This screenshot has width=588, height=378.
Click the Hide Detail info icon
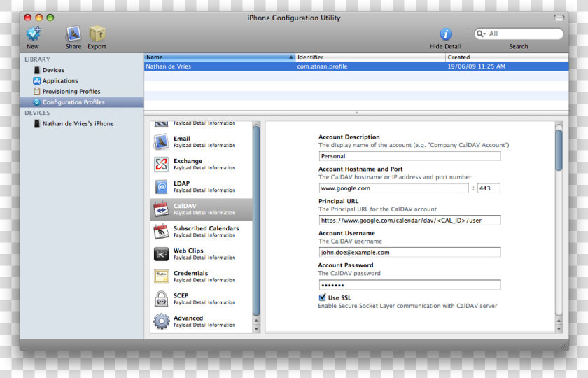(445, 34)
